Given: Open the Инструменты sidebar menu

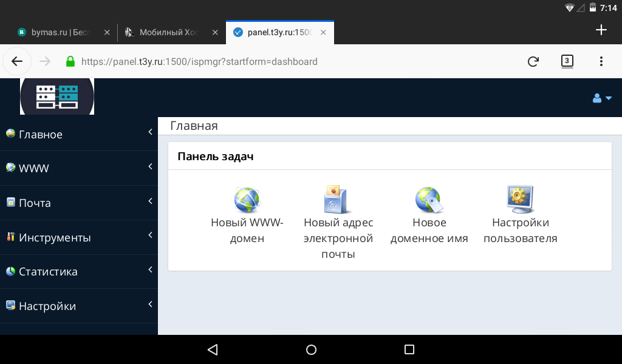Looking at the screenshot, I should 79,237.
